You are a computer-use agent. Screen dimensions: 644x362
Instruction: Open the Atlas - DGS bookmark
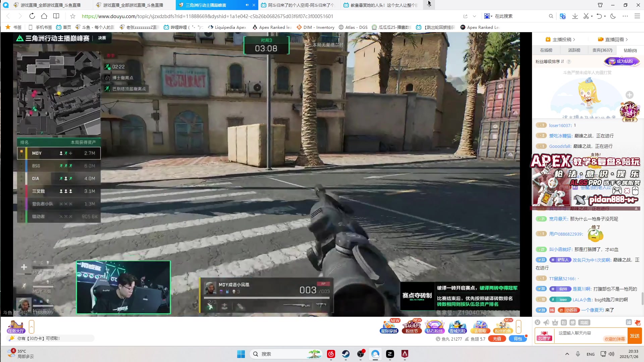click(353, 27)
